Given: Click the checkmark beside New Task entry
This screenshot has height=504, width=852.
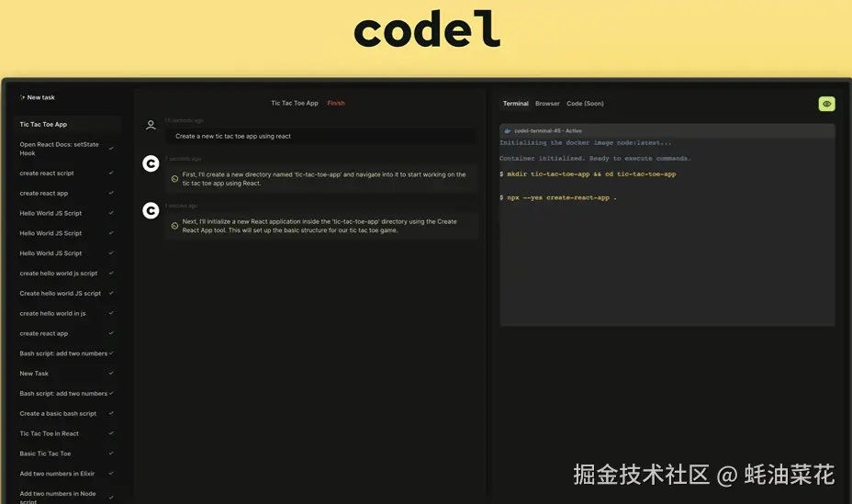Looking at the screenshot, I should (111, 373).
